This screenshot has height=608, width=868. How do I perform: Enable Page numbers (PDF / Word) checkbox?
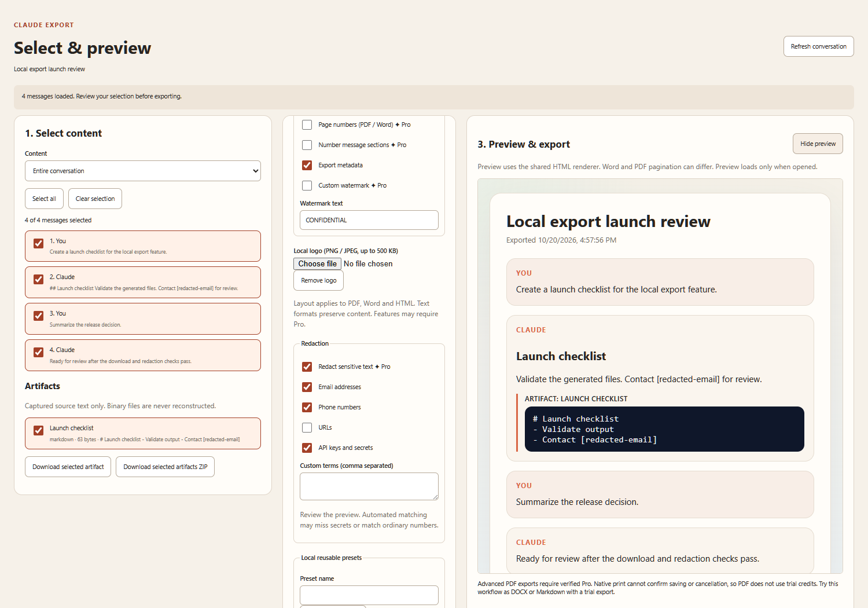coord(307,124)
